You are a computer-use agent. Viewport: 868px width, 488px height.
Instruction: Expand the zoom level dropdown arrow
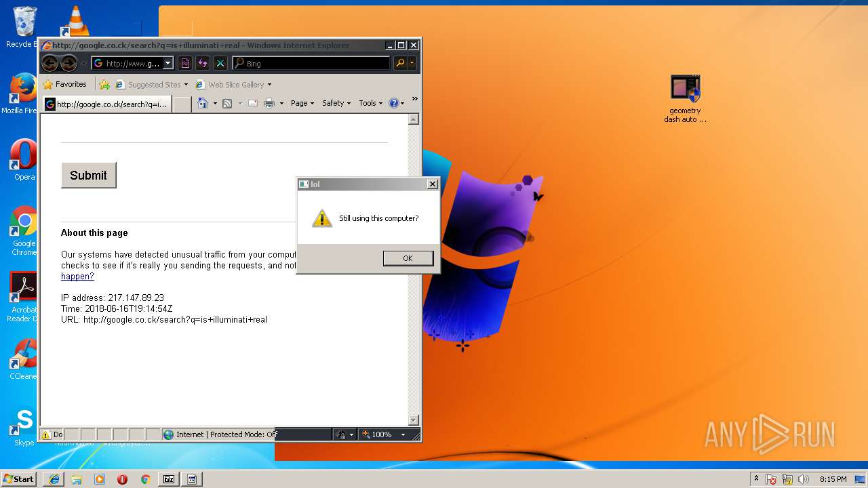403,434
